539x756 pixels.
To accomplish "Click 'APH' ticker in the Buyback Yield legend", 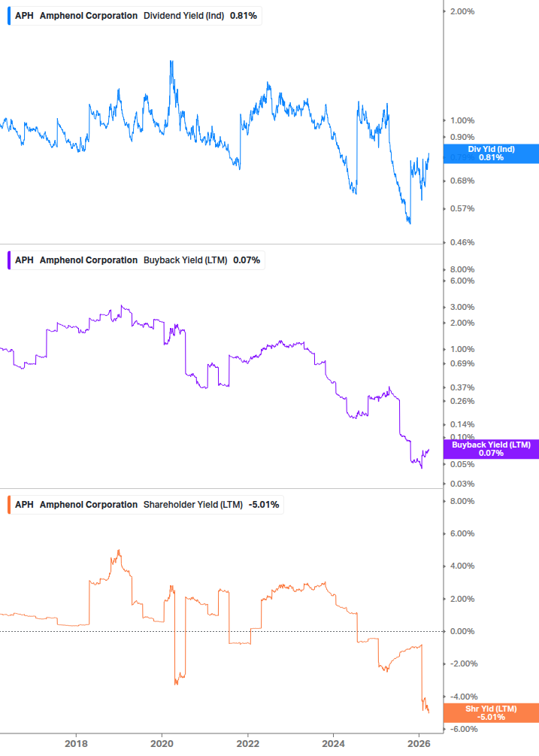I will [x=24, y=260].
